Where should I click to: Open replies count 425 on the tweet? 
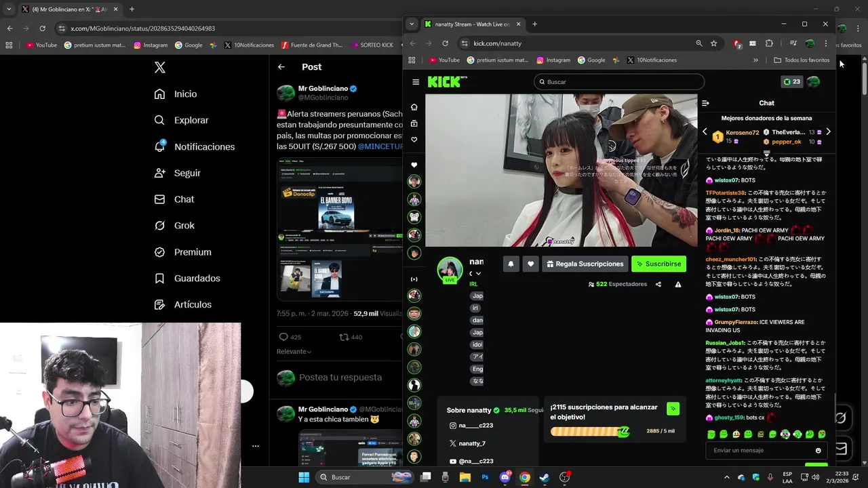(x=290, y=337)
